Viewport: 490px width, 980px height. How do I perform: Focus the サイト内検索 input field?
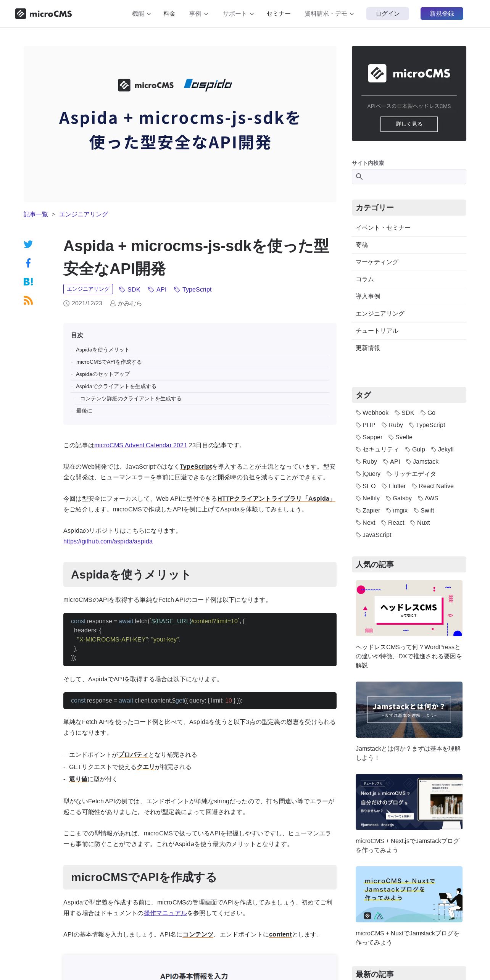409,177
